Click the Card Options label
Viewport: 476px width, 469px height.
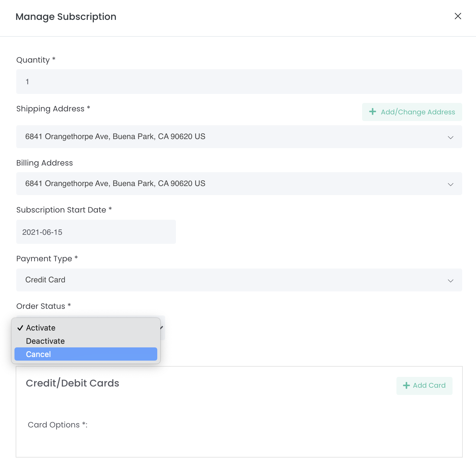(x=57, y=425)
